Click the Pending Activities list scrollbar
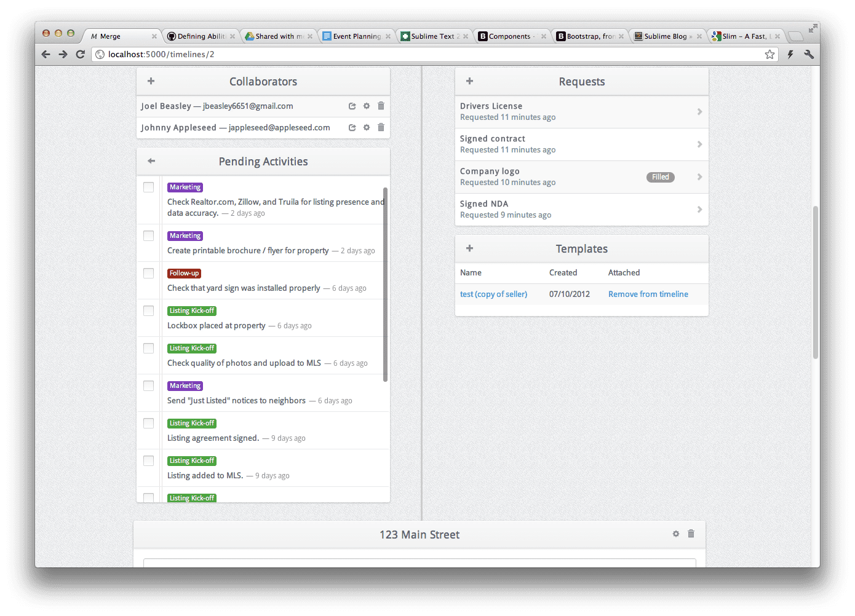The image size is (855, 616). tap(385, 283)
